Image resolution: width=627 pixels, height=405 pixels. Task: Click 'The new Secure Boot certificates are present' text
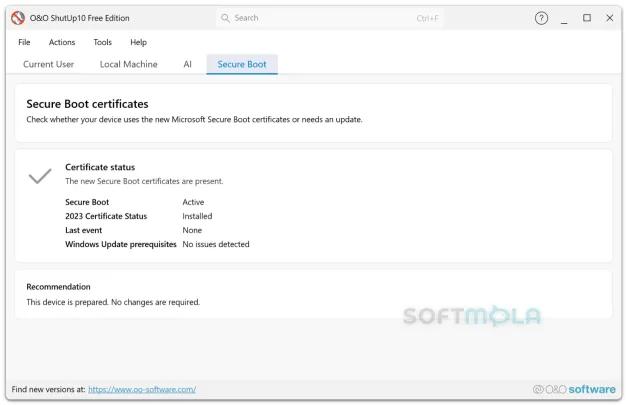tap(144, 181)
